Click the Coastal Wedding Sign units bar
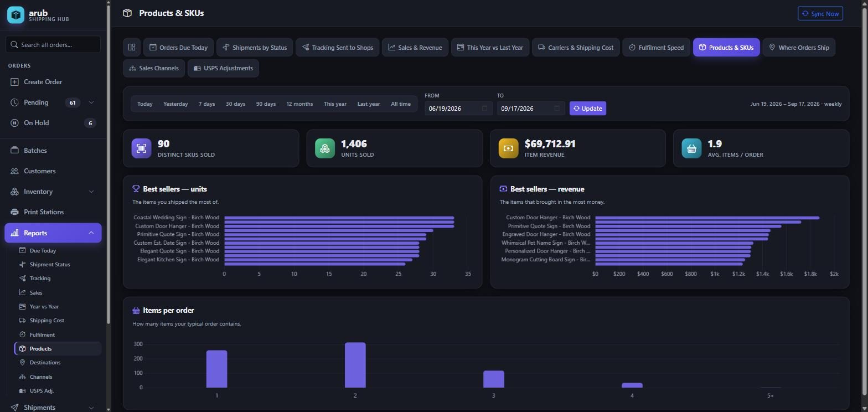 pyautogui.click(x=339, y=218)
